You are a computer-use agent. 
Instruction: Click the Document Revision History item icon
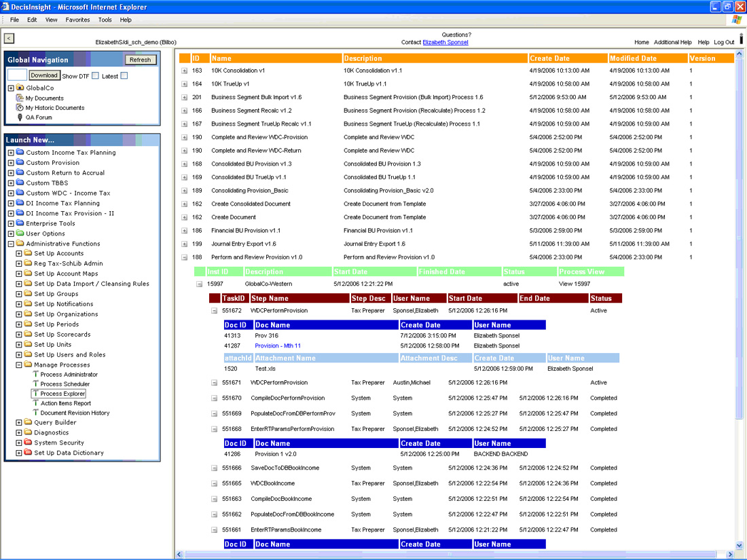tap(35, 413)
